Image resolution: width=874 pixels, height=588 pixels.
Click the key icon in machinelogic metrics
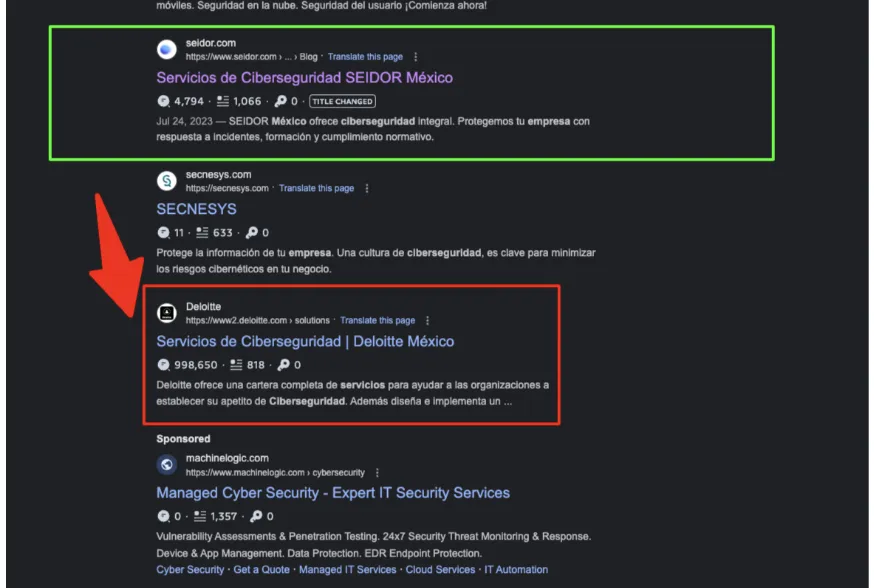(256, 516)
